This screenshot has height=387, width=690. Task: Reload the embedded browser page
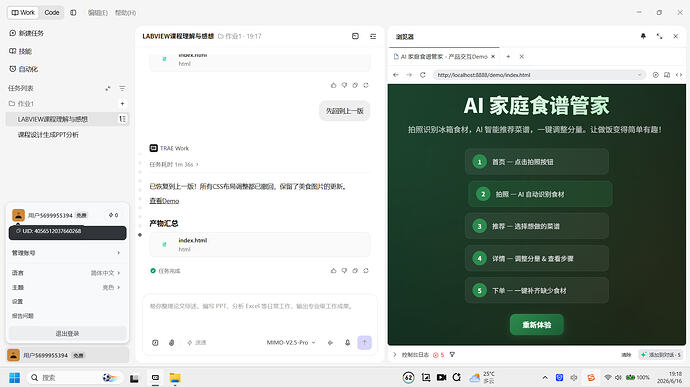point(423,75)
